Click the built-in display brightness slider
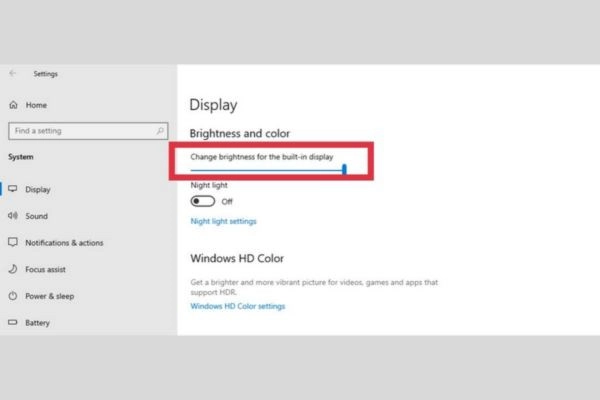600x400 pixels. click(x=267, y=170)
